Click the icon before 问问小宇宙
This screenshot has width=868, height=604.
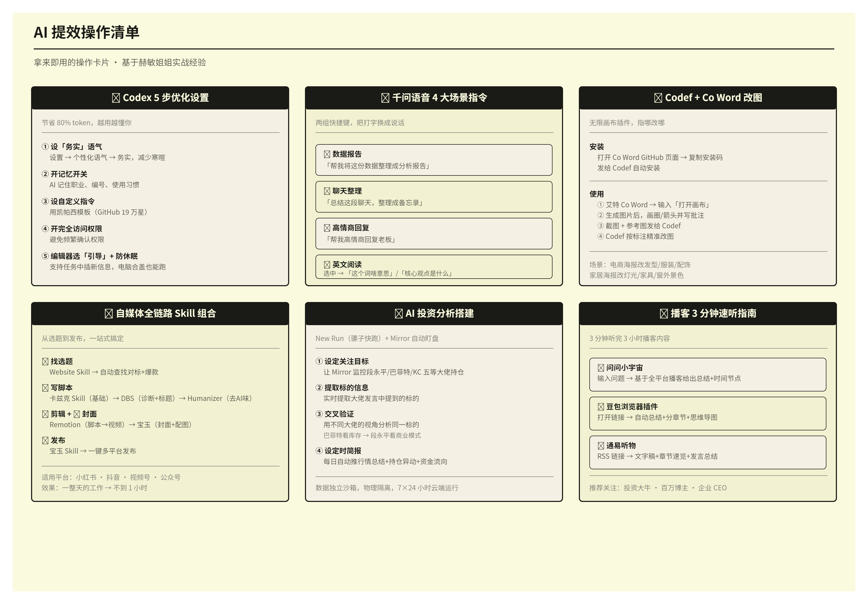pos(601,368)
